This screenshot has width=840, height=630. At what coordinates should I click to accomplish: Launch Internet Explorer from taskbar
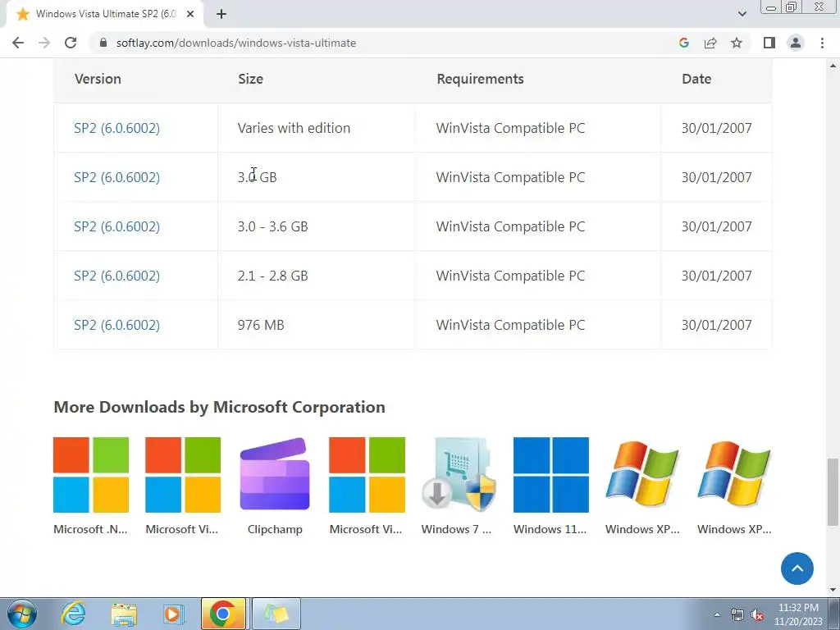click(x=73, y=614)
